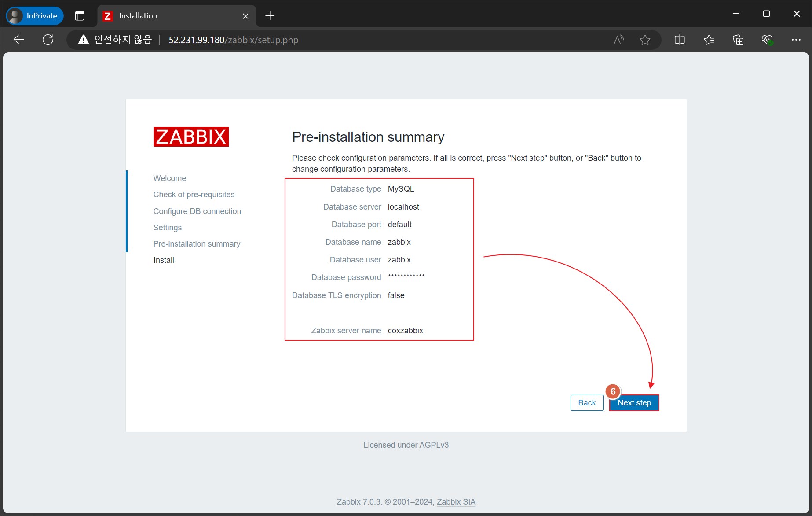Screen dimensions: 812x516
Task: Click the localhost database server value
Action: 403,207
